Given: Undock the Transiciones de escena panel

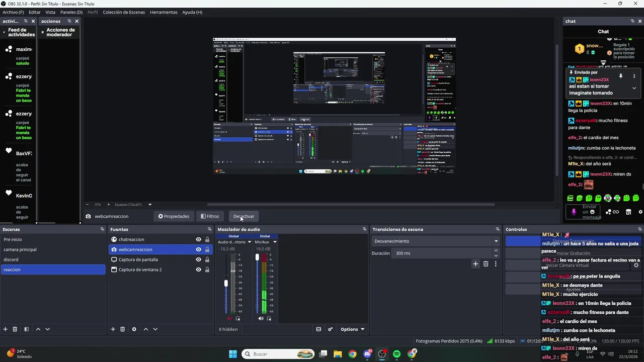Looking at the screenshot, I should 498,229.
